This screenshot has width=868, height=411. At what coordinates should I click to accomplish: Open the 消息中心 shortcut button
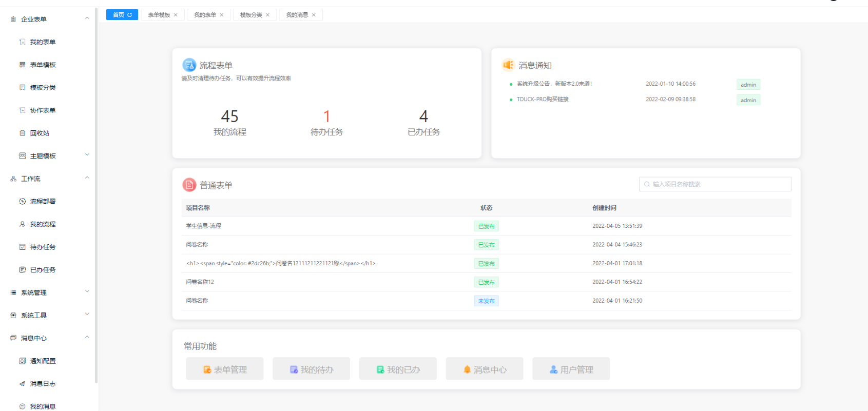[485, 369]
